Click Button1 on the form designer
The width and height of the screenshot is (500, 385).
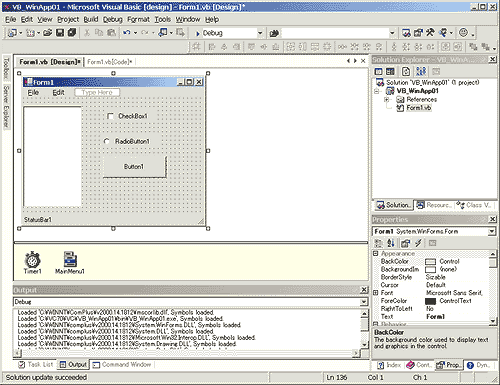click(134, 167)
